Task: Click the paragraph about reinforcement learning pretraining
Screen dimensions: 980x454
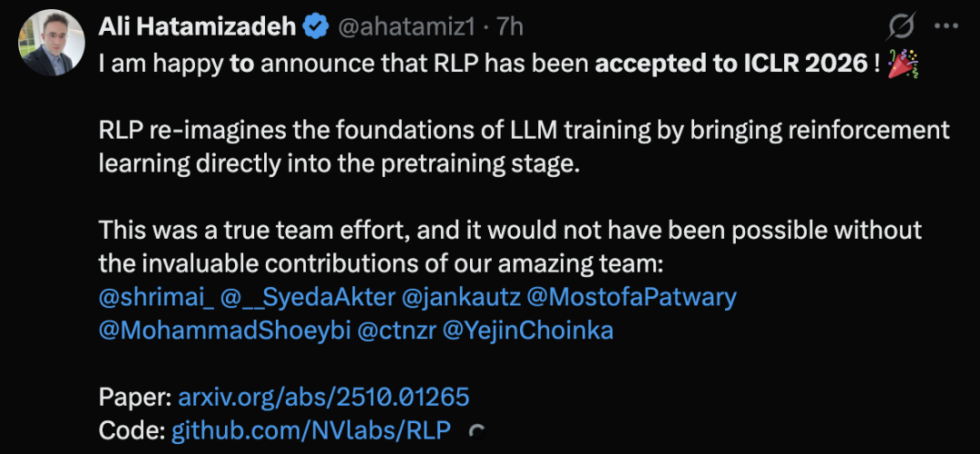Action: coord(524,147)
